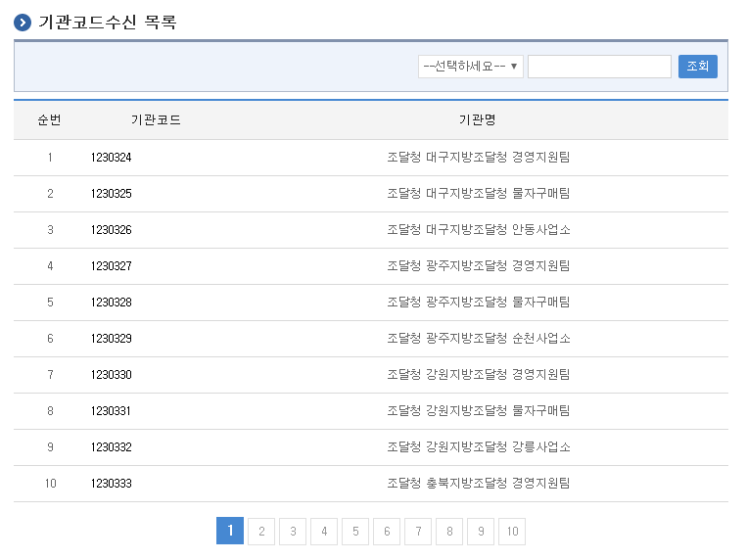Select current page 1 button

229,532
